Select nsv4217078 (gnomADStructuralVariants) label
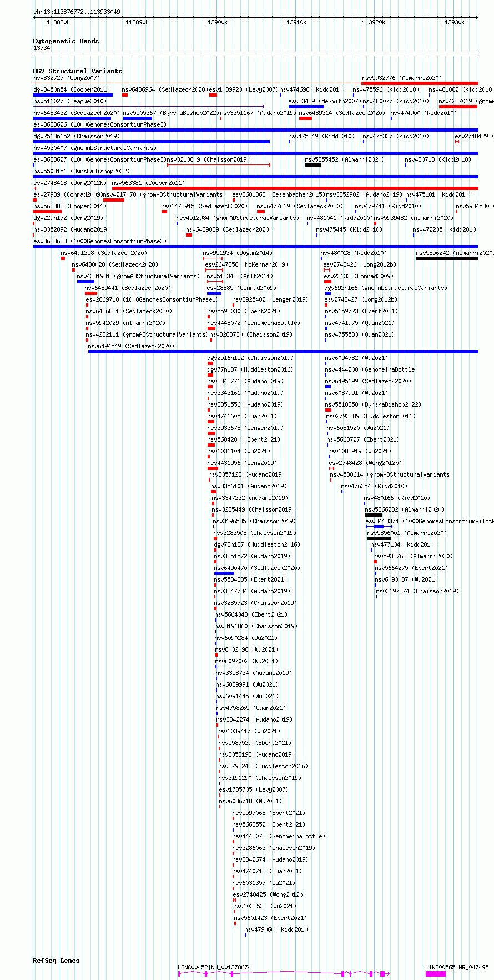Image resolution: width=494 pixels, height=980 pixels. pos(165,195)
